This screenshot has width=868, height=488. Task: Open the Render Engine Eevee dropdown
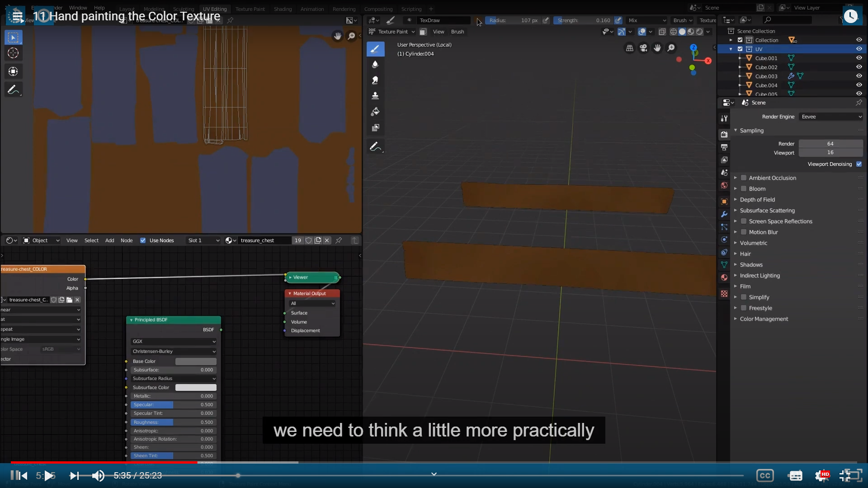point(831,117)
